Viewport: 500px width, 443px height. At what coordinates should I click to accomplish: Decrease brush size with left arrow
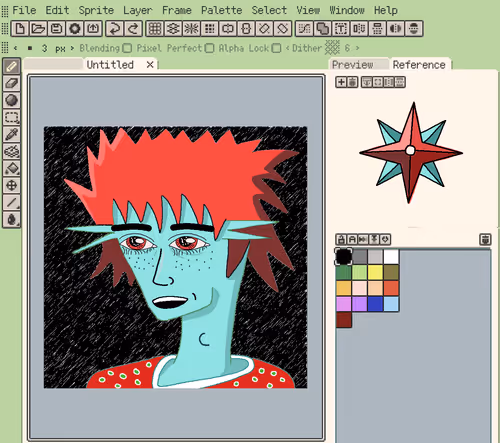point(15,48)
